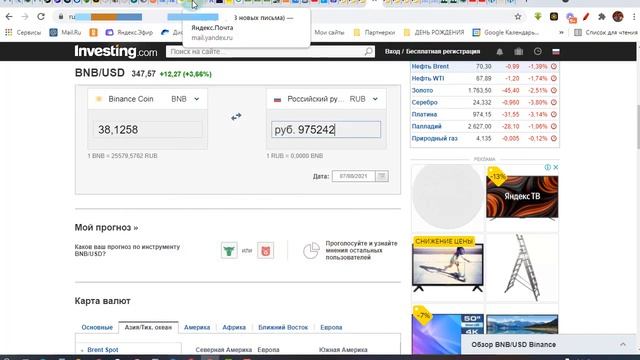Open the ДЕНЬ РОЖДЕНИЯ bookmarks folder

point(434,32)
